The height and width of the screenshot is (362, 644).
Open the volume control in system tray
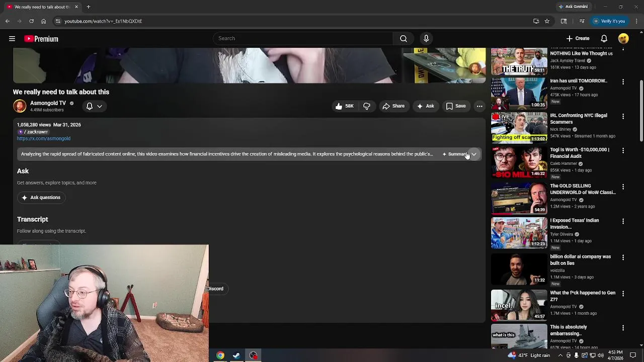coord(601,355)
